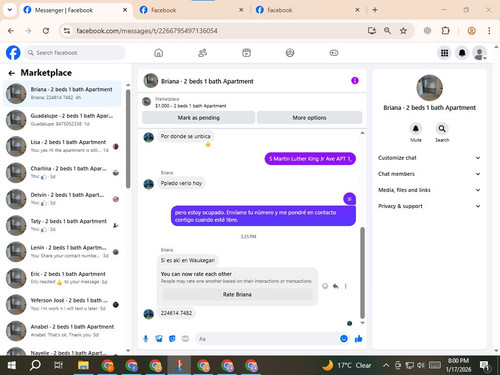Open the GIF picker in the composer
500x375 pixels.
point(185,339)
